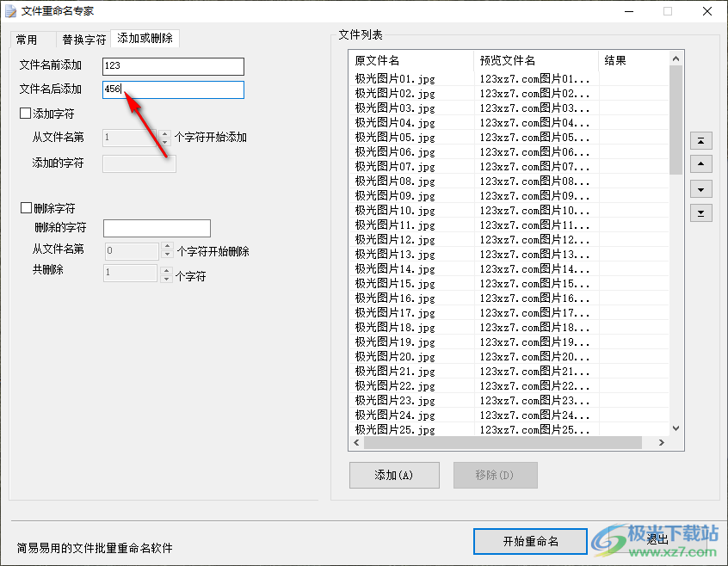This screenshot has width=728, height=566.
Task: Click the horizontal scrollbar thumb in file list
Action: [x=503, y=443]
